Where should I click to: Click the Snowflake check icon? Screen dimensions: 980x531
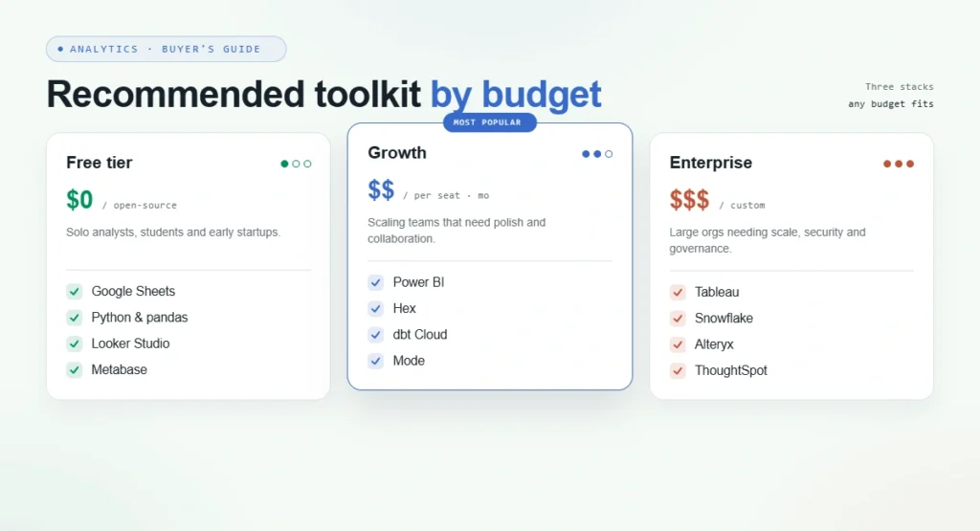click(678, 318)
